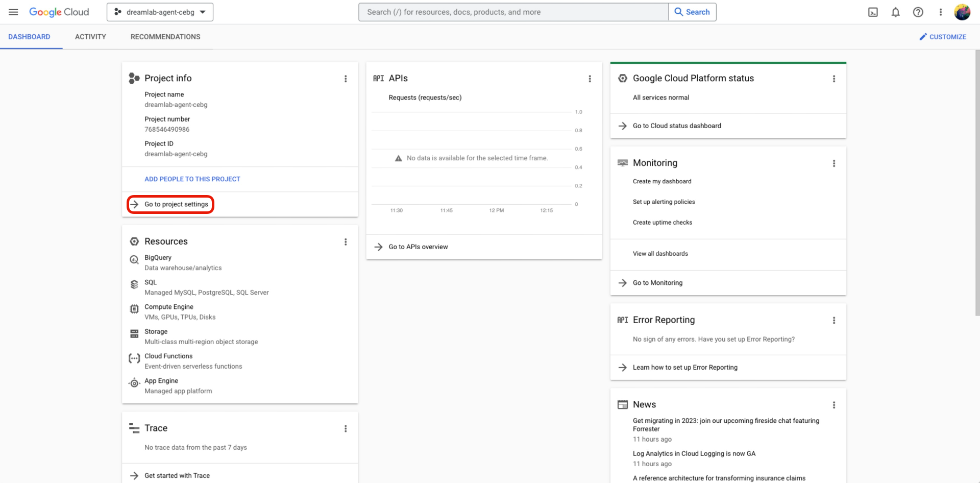980x483 pixels.
Task: Click ADD PEOPLE TO THIS PROJECT
Action: point(192,179)
